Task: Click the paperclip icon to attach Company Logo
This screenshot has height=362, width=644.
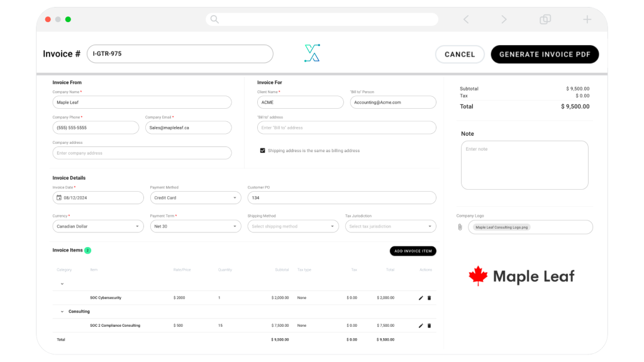Action: point(460,227)
